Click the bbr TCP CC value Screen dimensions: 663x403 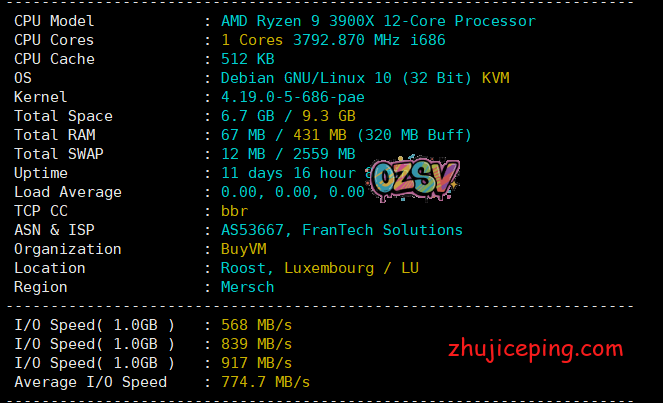tap(234, 211)
